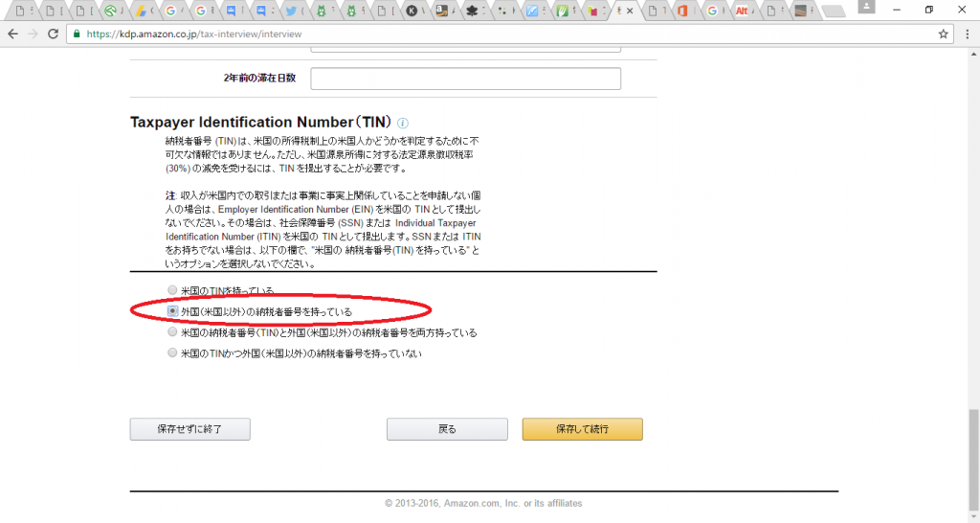
Task: Switch to the black K circle tab
Action: pos(412,11)
